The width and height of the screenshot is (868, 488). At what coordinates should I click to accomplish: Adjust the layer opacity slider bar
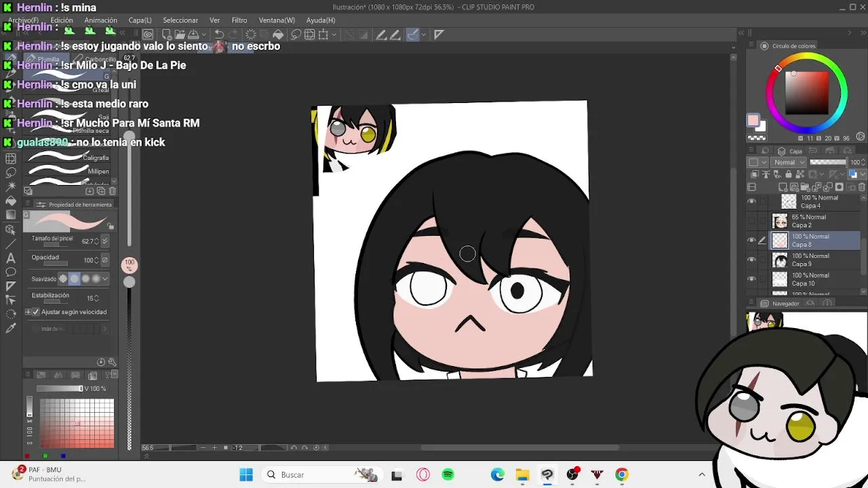[x=828, y=163]
